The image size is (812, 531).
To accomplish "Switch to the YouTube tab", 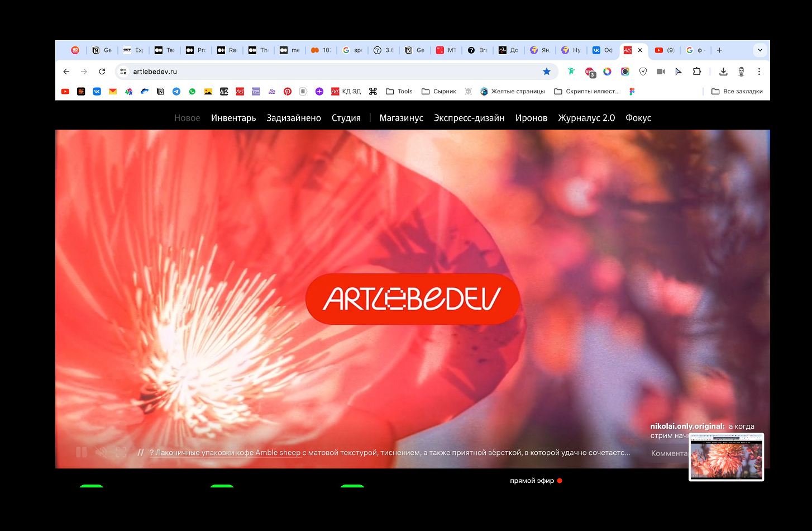I will (x=664, y=50).
